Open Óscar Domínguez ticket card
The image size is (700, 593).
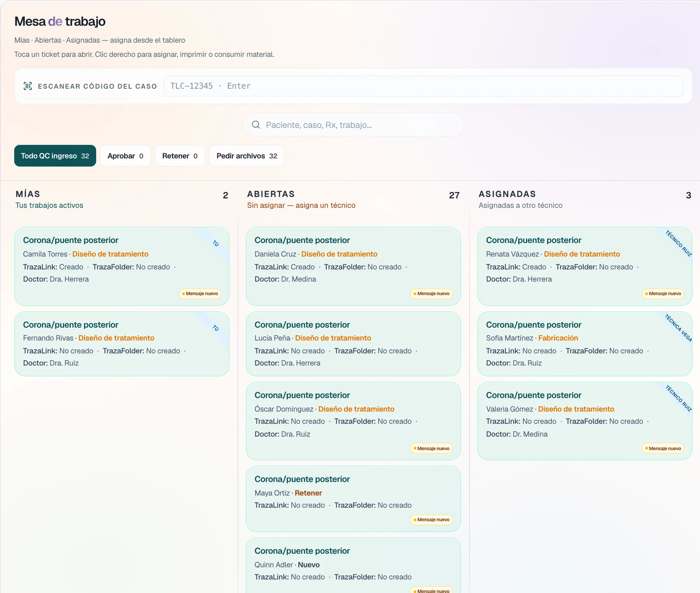(x=353, y=421)
